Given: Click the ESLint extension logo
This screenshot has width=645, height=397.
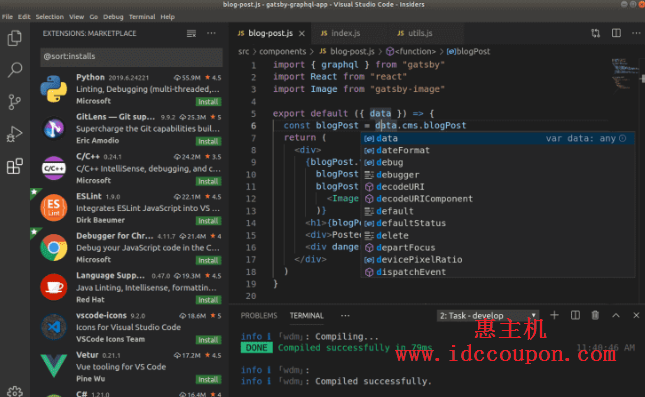Looking at the screenshot, I should [x=54, y=208].
